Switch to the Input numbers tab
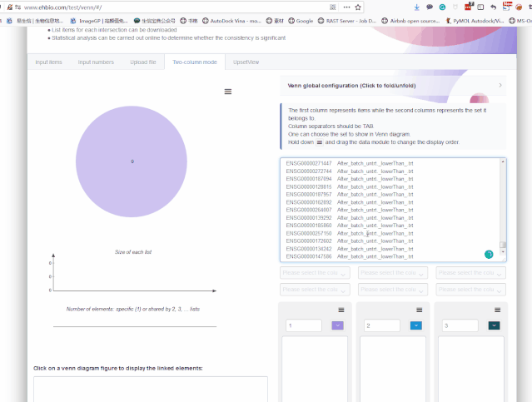Image resolution: width=532 pixels, height=402 pixels. (x=96, y=62)
